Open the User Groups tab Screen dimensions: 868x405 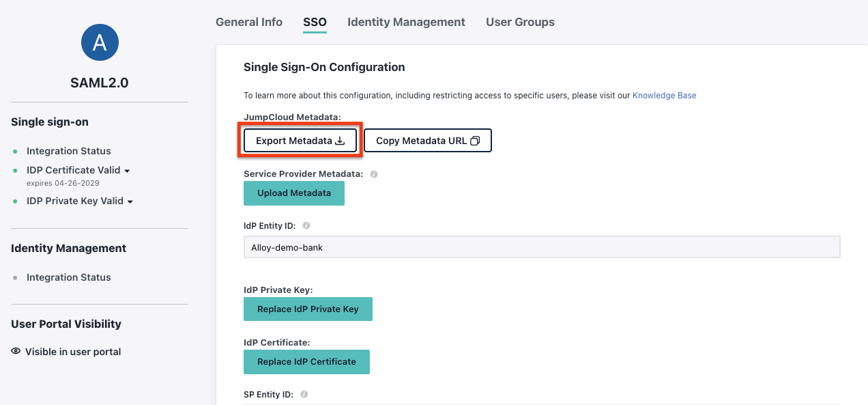pyautogui.click(x=520, y=22)
